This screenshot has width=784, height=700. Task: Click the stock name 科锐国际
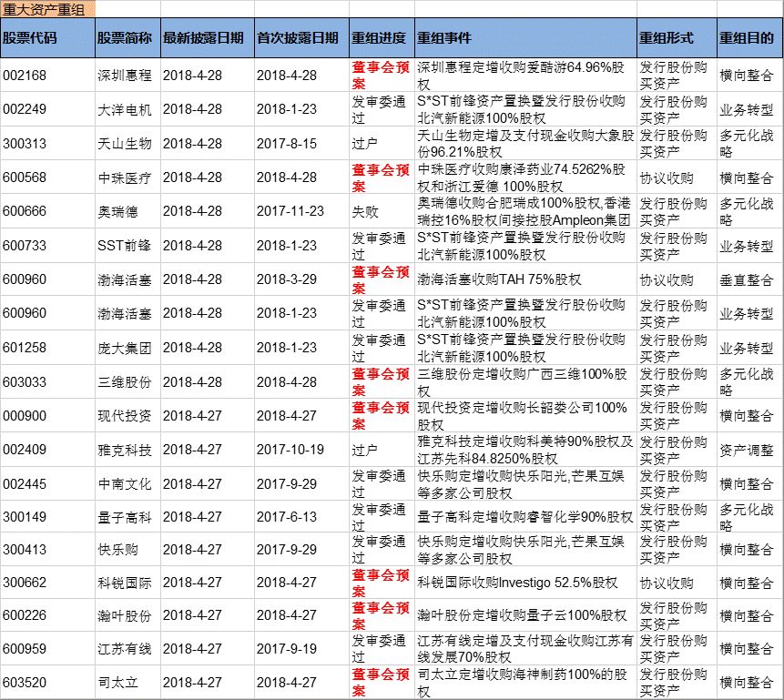(125, 583)
